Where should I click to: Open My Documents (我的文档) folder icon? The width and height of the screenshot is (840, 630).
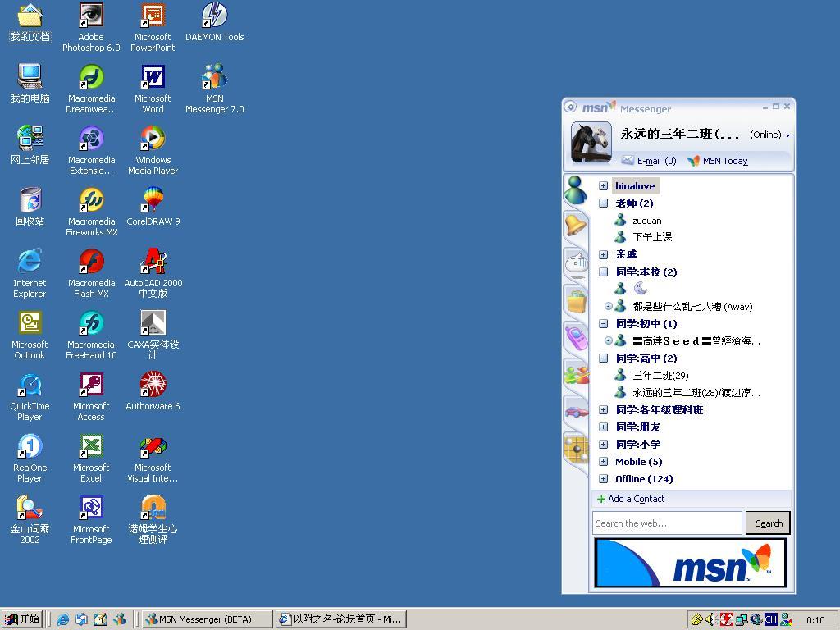click(30, 22)
